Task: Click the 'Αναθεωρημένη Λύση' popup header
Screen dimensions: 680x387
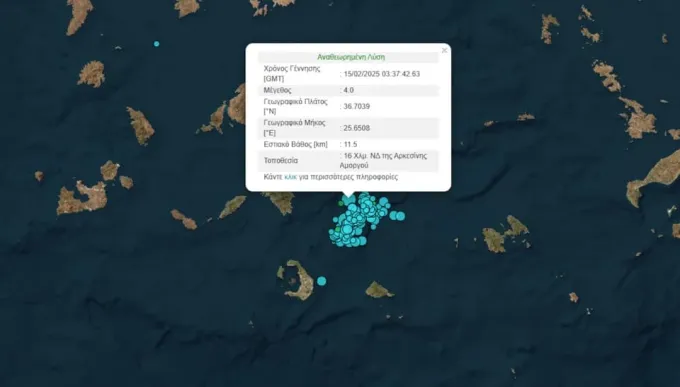Action: [351, 57]
